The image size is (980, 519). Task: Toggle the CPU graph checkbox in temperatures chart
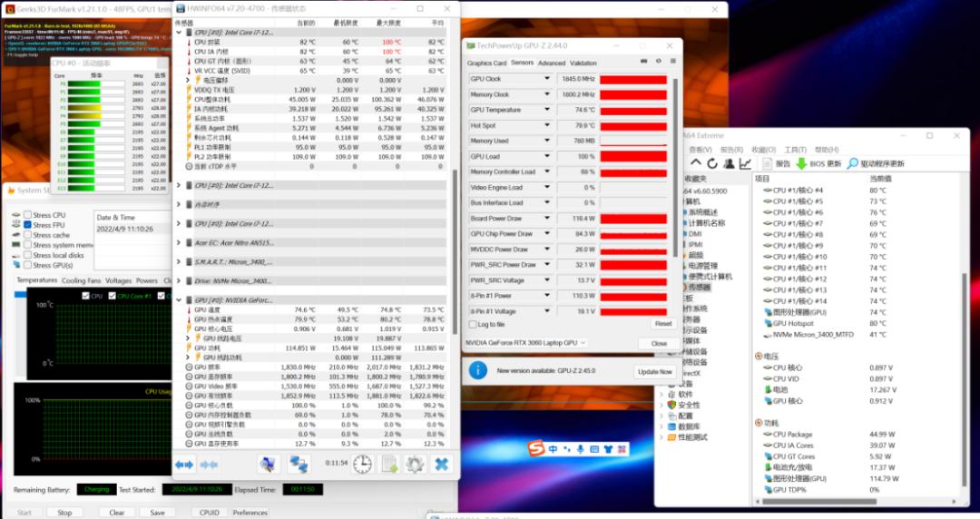85,296
